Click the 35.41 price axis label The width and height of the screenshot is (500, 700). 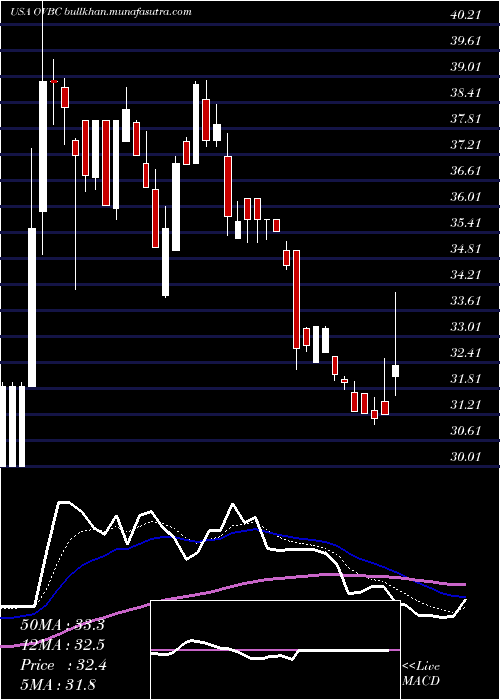click(x=467, y=223)
